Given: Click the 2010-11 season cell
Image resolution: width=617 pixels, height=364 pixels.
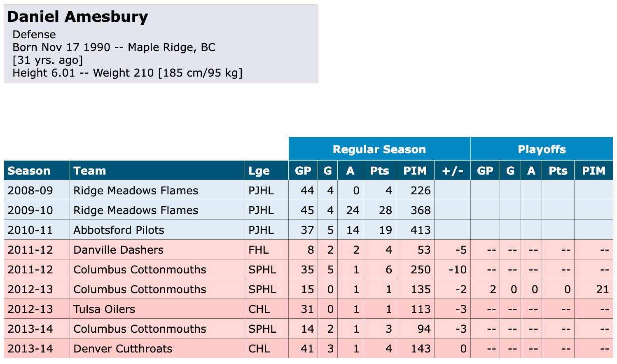Looking at the screenshot, I should 30,230.
